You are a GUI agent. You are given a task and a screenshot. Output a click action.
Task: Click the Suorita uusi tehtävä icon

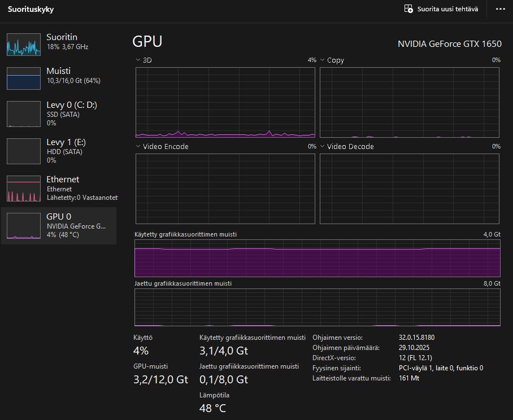(408, 9)
